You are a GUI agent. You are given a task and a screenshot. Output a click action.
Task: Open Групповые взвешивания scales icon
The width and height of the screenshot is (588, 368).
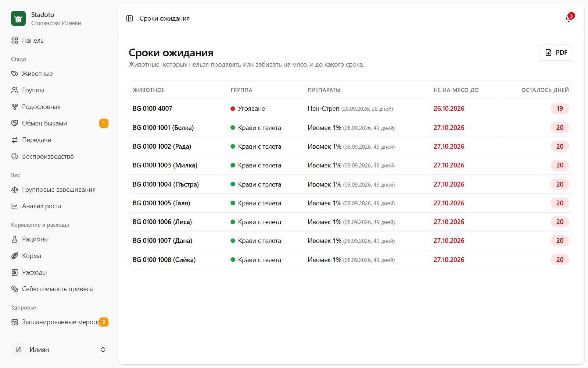(x=15, y=190)
